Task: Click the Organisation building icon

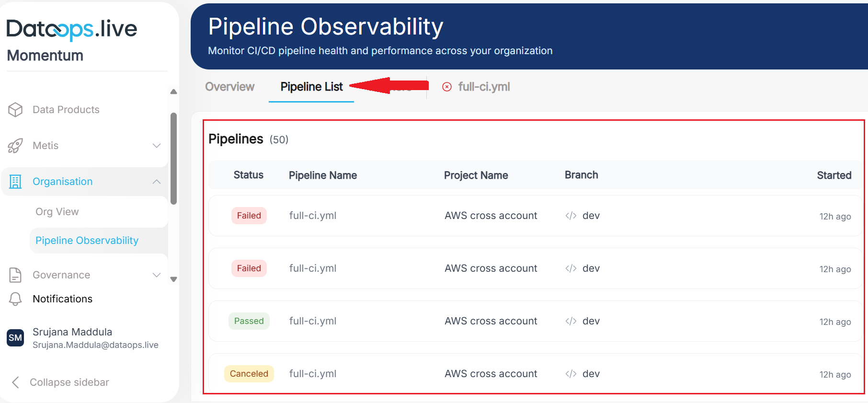Action: pos(15,182)
